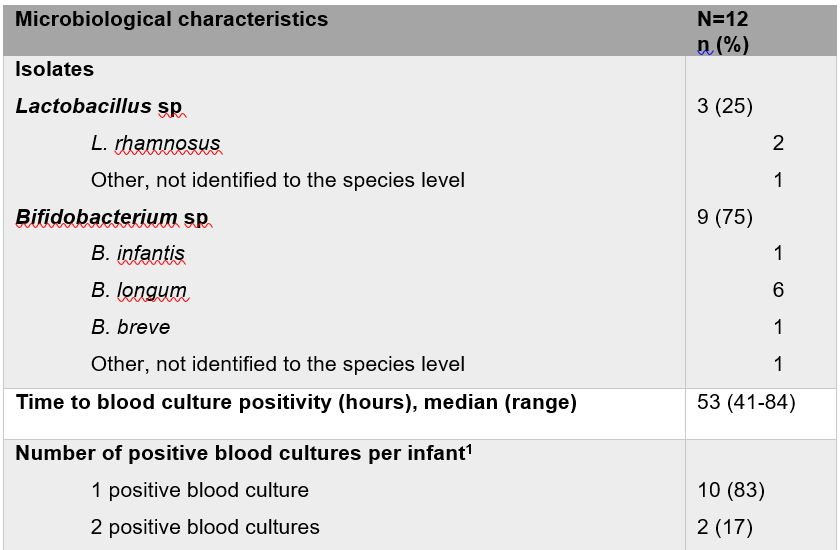Click the underlined word 'infantis'
Viewport: 840px width, 550px height.
coord(151,253)
